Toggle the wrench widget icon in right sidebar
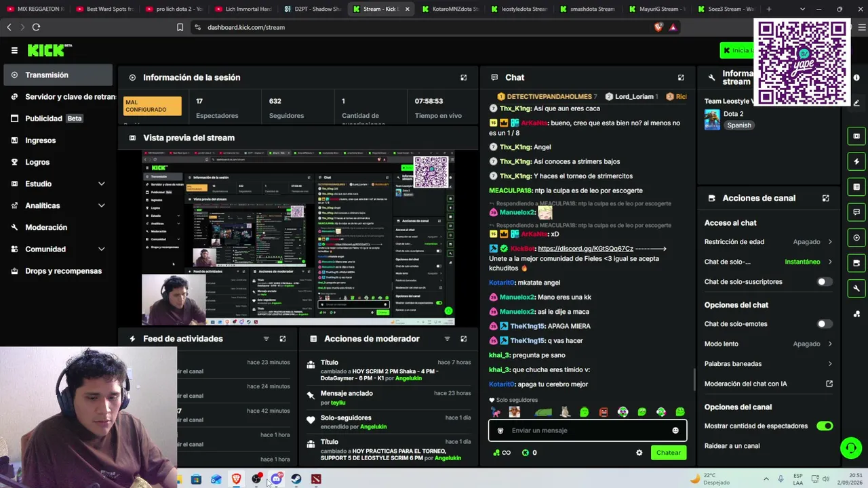 click(x=856, y=289)
